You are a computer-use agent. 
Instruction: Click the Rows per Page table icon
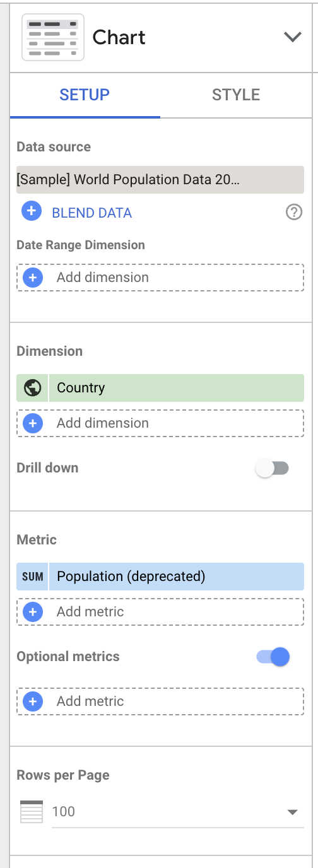32,811
